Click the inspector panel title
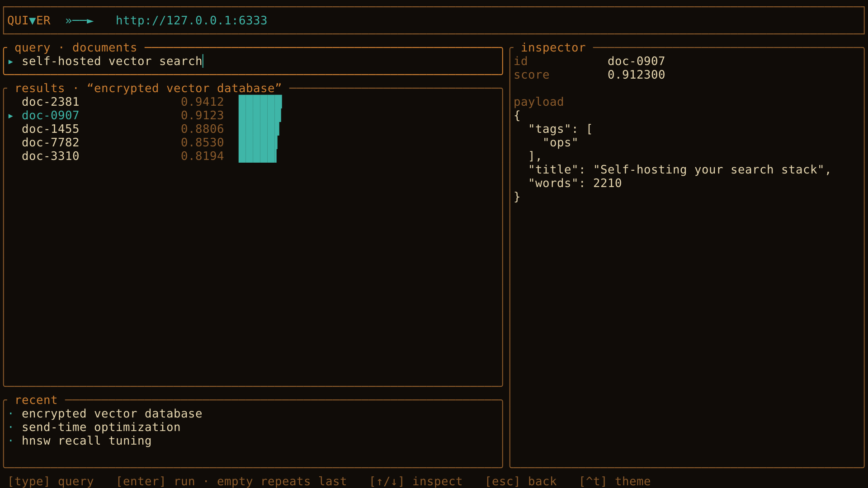Viewport: 868px width, 488px height. point(553,47)
